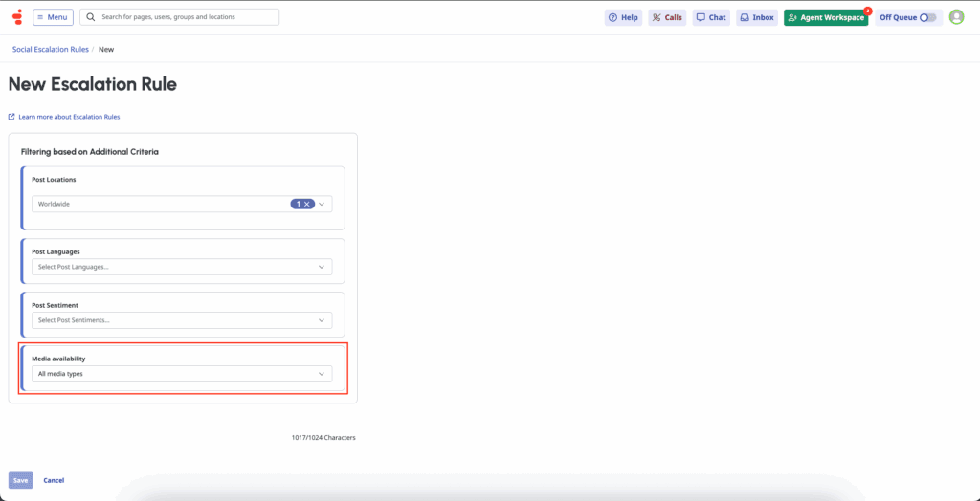Open the Chat panel
980x501 pixels.
(x=710, y=17)
